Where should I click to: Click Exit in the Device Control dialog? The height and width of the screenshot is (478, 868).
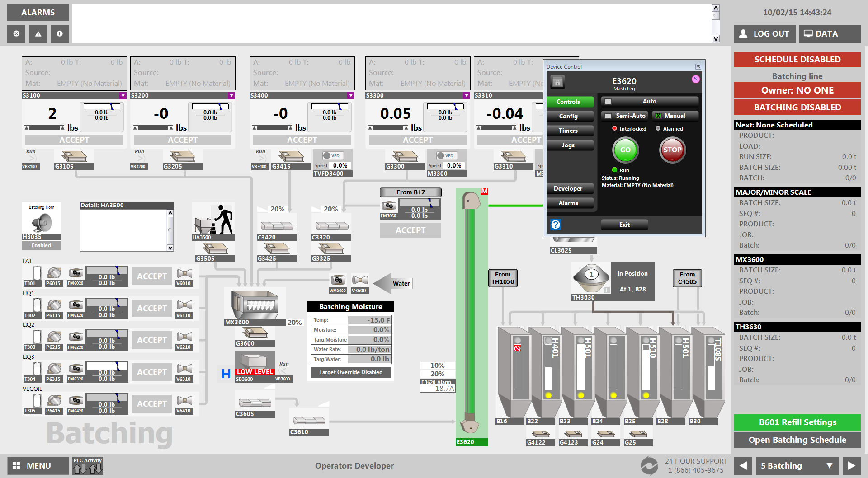624,225
